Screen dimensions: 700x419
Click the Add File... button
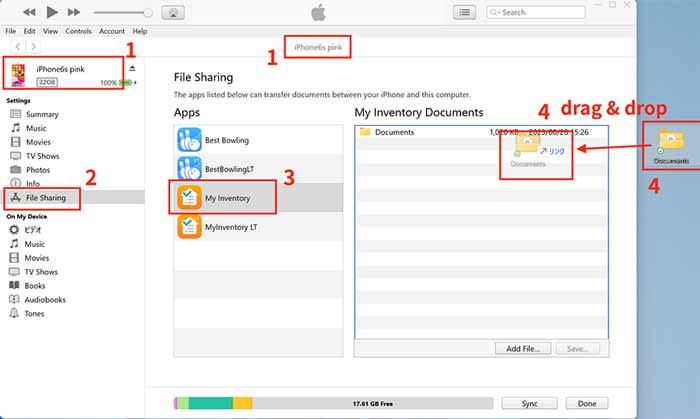[523, 349]
